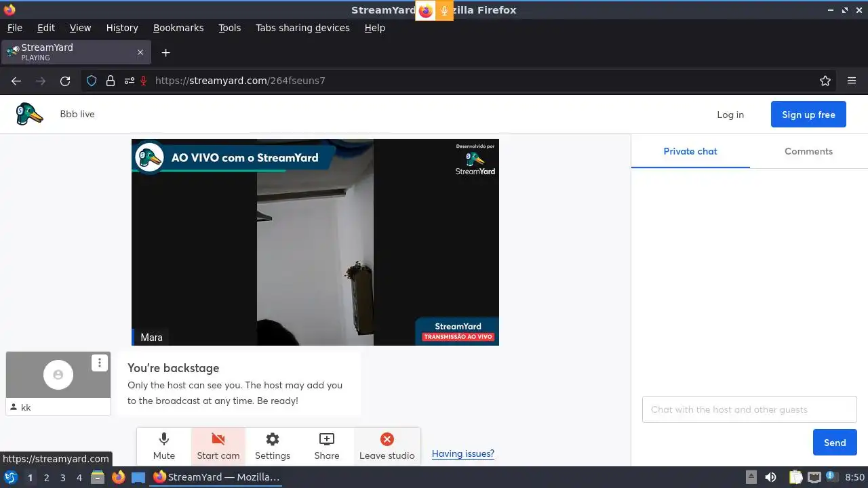Open Firefox hamburger application menu
The image size is (868, 488).
pyautogui.click(x=852, y=81)
